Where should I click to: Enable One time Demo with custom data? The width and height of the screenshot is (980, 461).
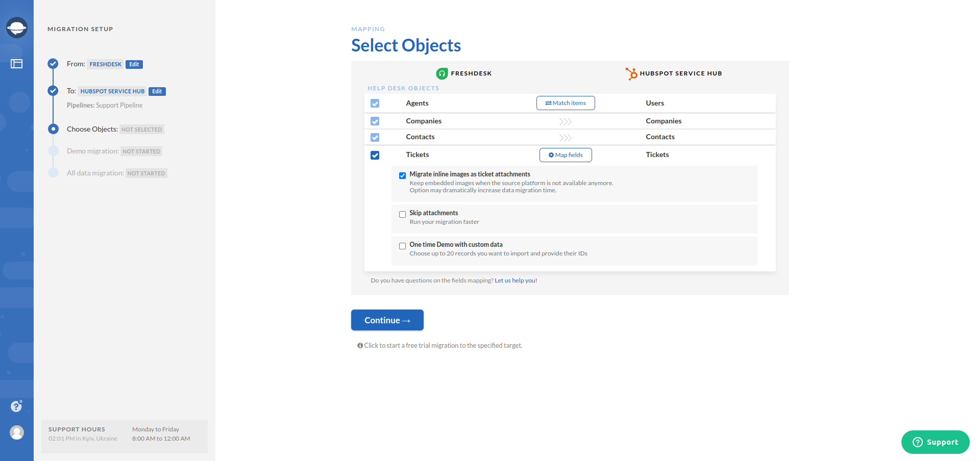[402, 246]
